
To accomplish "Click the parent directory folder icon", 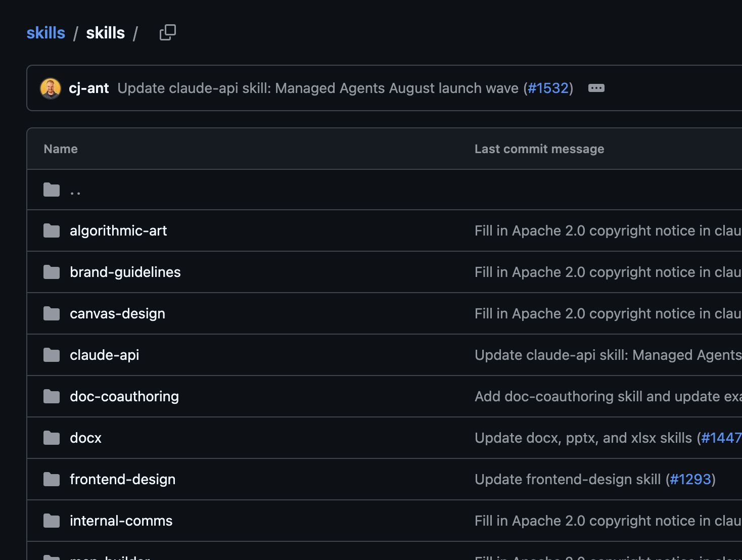I will point(52,190).
